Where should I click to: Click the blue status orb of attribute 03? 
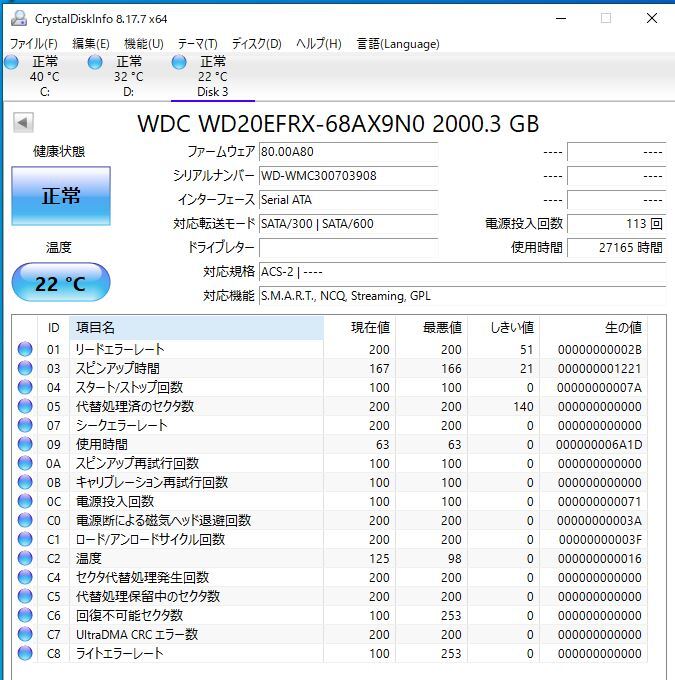[25, 368]
